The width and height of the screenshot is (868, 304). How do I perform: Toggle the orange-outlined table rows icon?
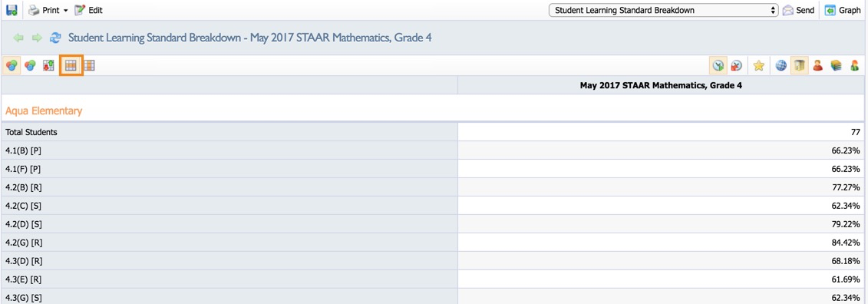[71, 65]
